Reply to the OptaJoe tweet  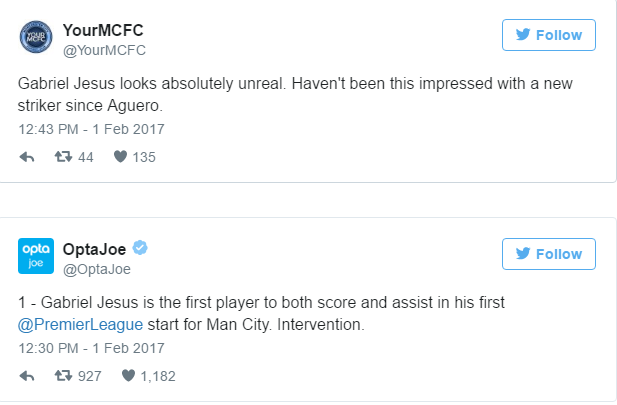coord(27,376)
